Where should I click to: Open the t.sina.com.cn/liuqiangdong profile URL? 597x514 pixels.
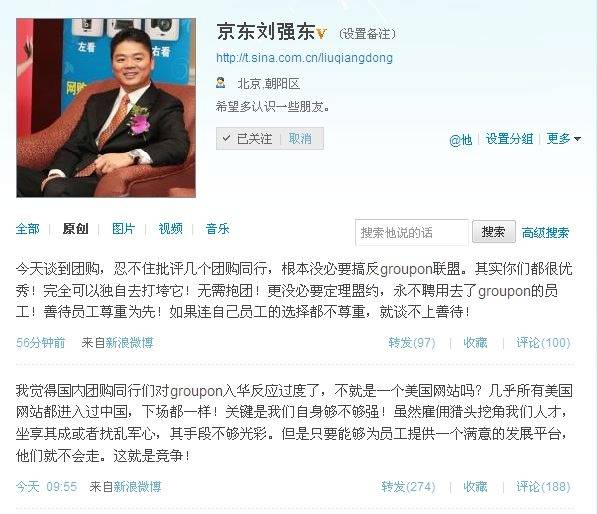(304, 58)
